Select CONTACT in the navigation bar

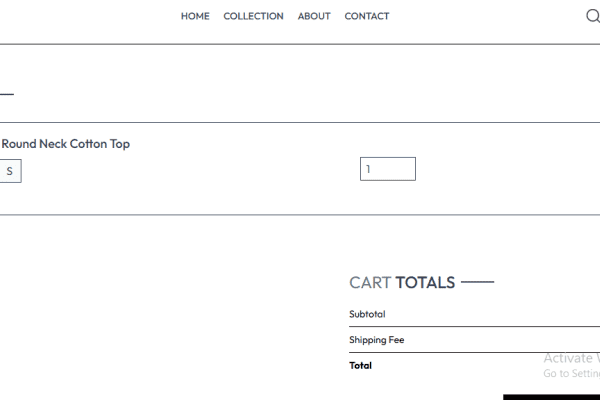coord(367,16)
